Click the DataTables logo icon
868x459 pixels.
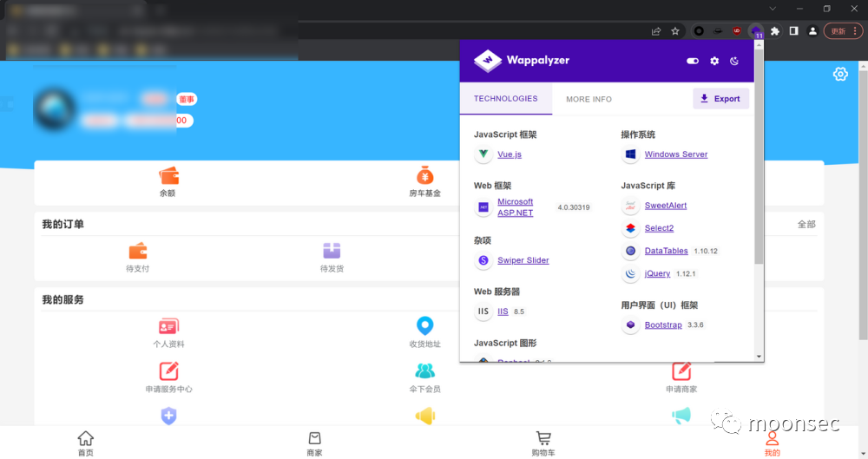click(630, 251)
